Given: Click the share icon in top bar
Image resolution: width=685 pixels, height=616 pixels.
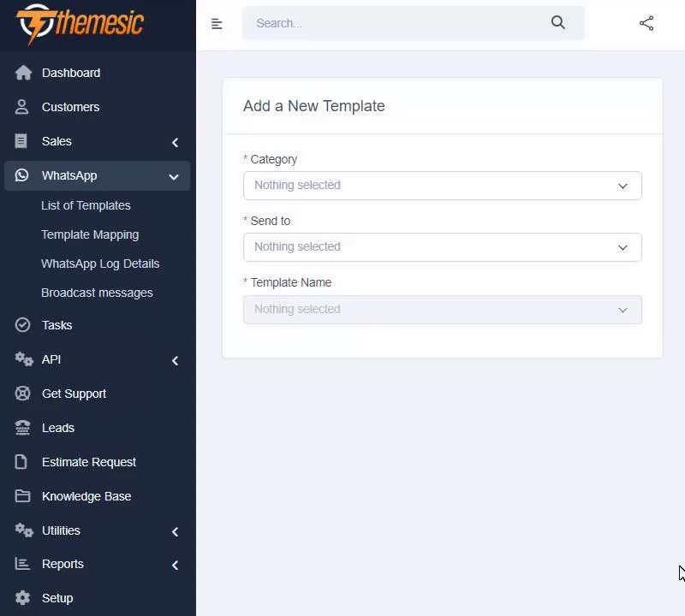Looking at the screenshot, I should (646, 23).
